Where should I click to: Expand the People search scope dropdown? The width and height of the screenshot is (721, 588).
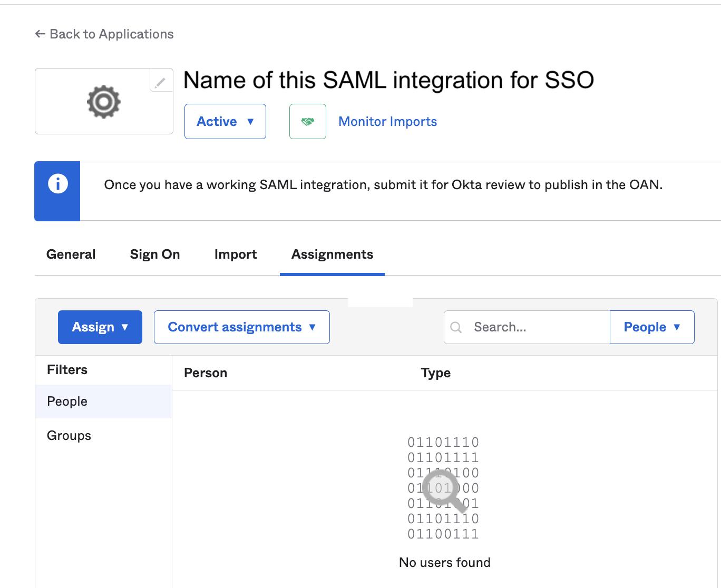(x=652, y=327)
